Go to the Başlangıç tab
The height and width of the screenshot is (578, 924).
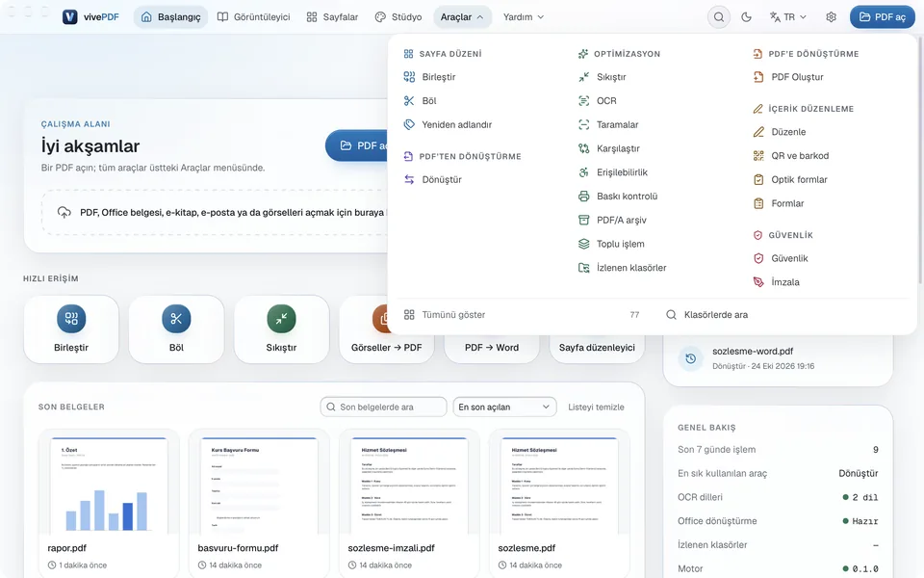(171, 17)
